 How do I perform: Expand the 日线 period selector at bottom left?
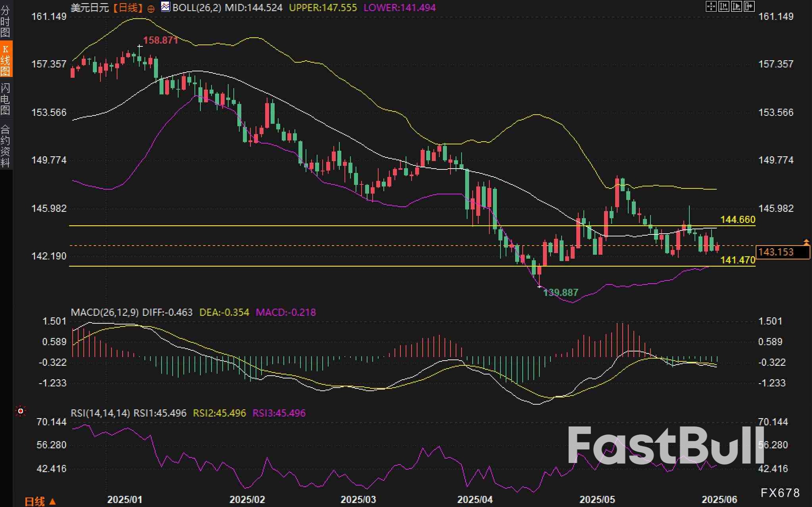click(40, 501)
